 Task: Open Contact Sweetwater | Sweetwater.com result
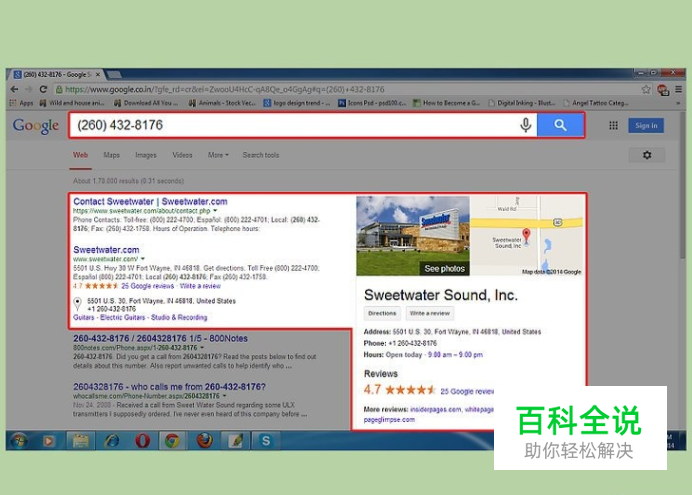150,202
